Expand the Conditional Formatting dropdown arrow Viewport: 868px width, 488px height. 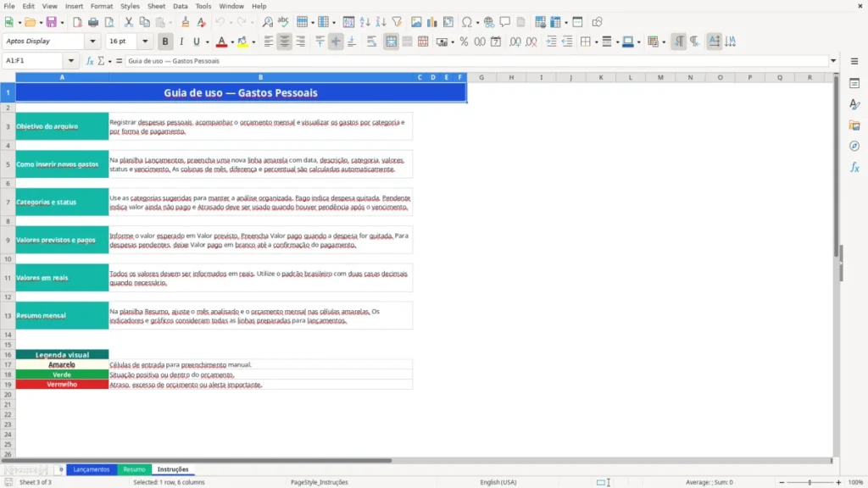click(x=664, y=42)
